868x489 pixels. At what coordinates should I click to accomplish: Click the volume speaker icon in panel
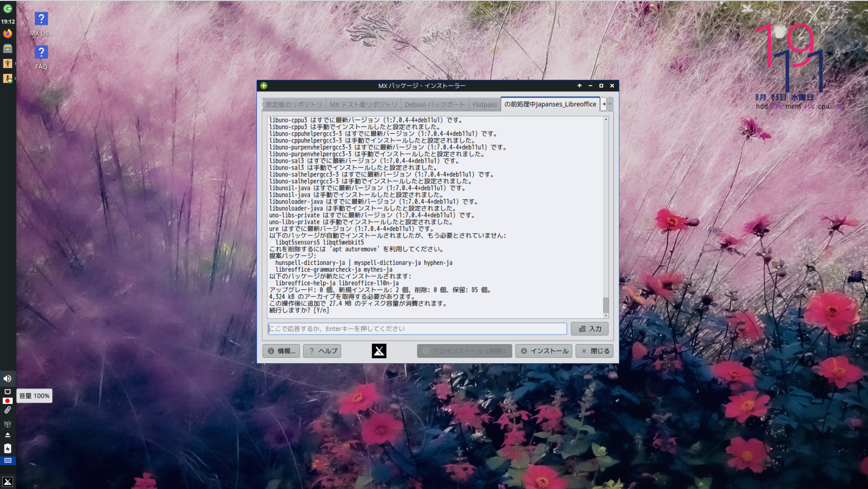pyautogui.click(x=8, y=379)
